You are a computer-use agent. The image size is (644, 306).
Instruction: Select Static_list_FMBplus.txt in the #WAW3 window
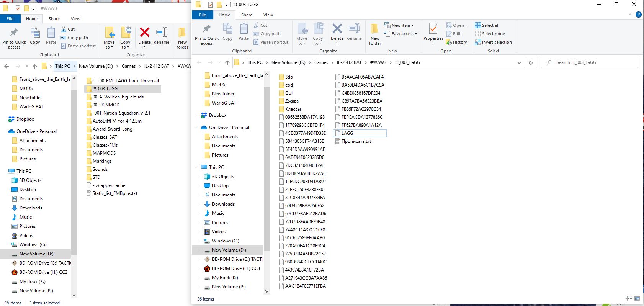tap(112, 193)
